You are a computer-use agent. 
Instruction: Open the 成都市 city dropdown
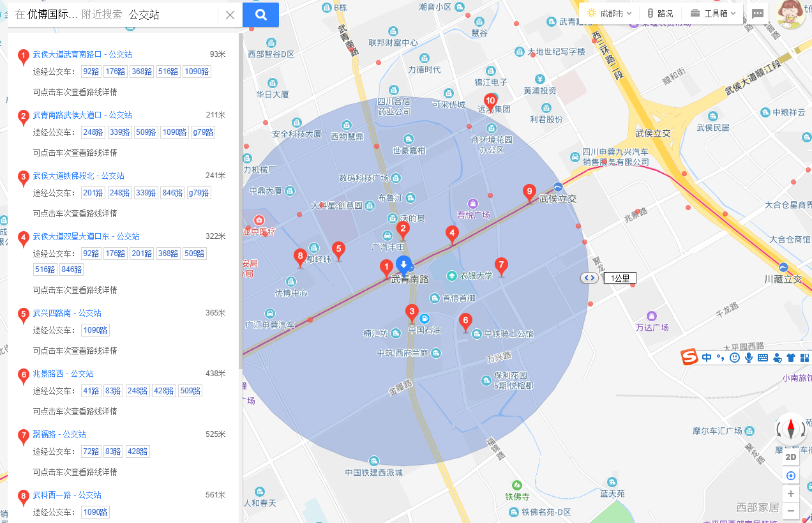coord(609,13)
